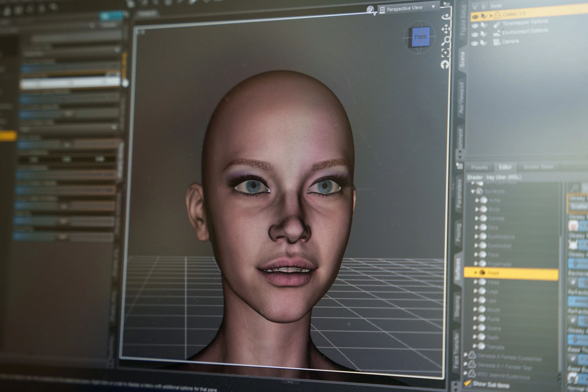
Task: Click the viewport draw style sphere icon
Action: pos(370,10)
